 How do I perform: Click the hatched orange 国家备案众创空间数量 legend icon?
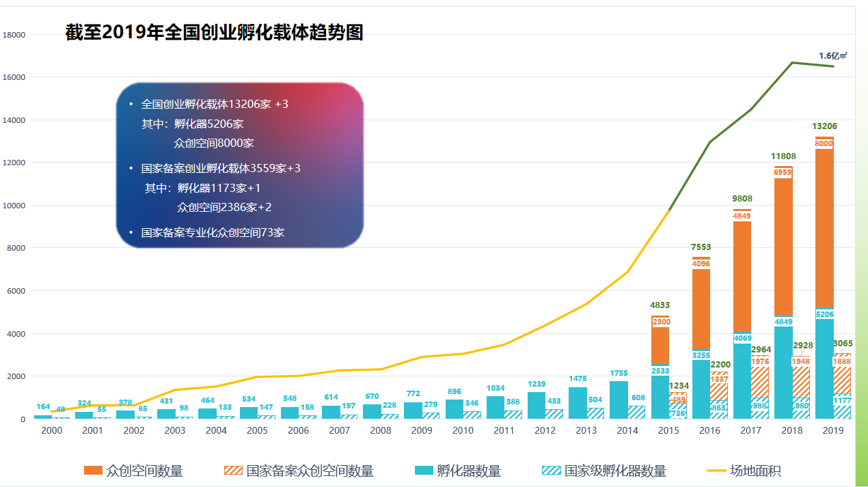click(233, 471)
